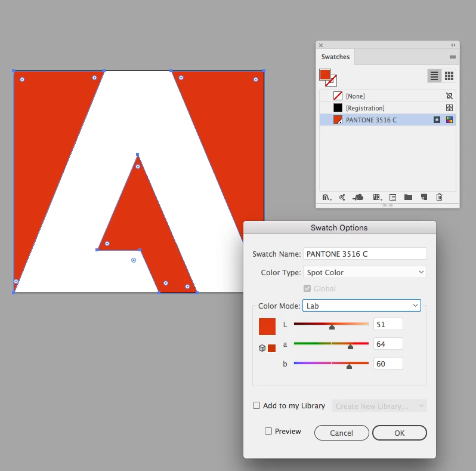Click the non-editable icon on None row

pyautogui.click(x=450, y=96)
